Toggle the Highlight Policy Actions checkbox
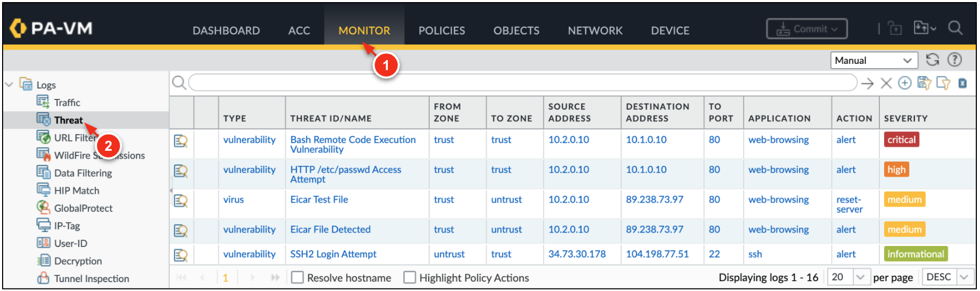The image size is (980, 291). coord(410,277)
